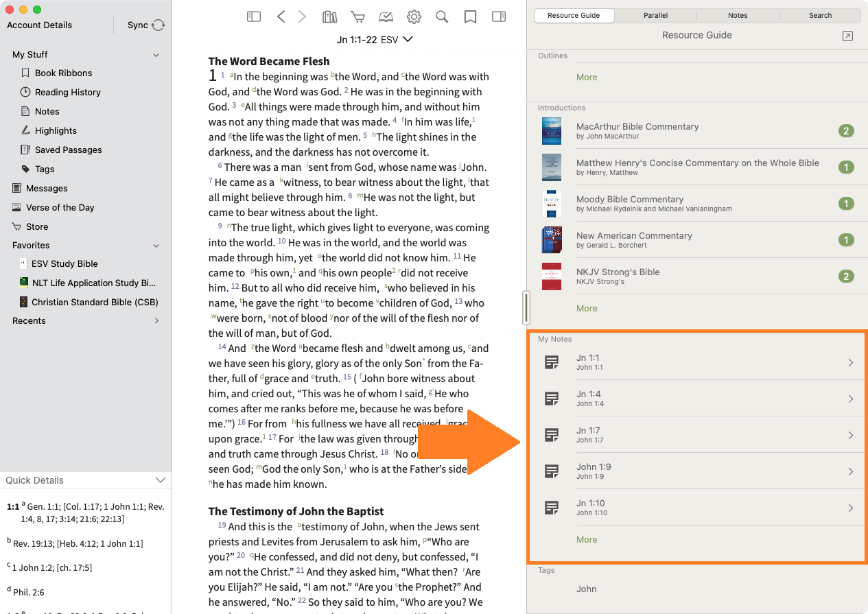This screenshot has width=868, height=614.
Task: Collapse the Favorites section
Action: pos(156,246)
